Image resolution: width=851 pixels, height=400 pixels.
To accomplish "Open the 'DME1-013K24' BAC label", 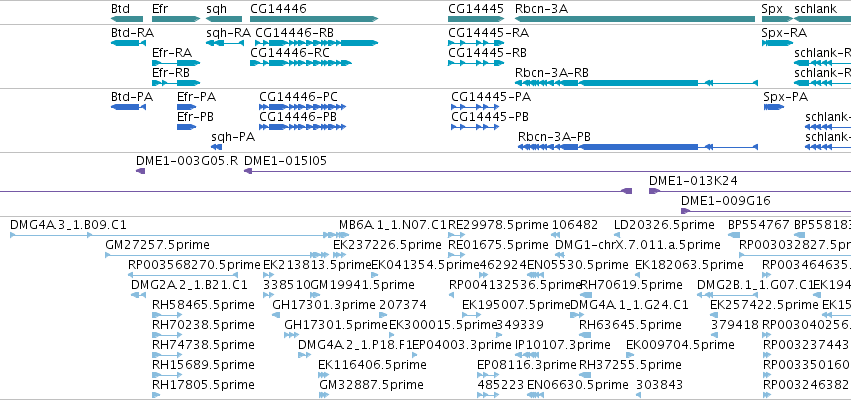I will pos(694,182).
